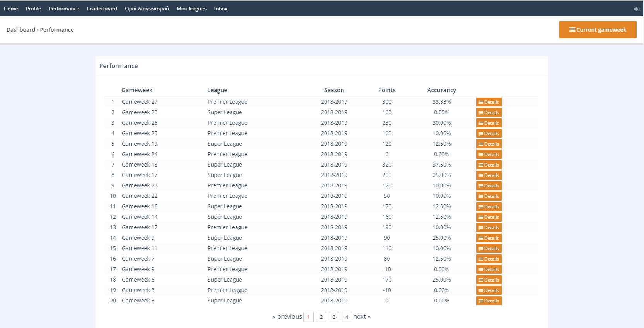Go to the Home menu item
Viewport: 644px width, 328px height.
pyautogui.click(x=11, y=9)
